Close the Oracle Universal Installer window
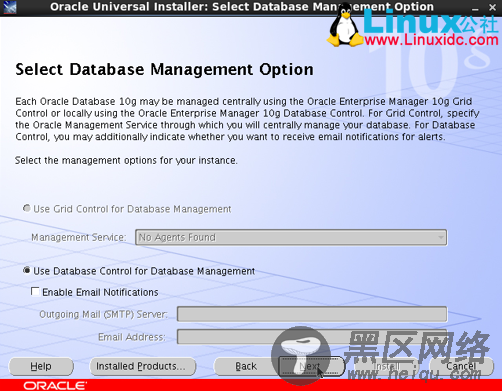 click(492, 7)
